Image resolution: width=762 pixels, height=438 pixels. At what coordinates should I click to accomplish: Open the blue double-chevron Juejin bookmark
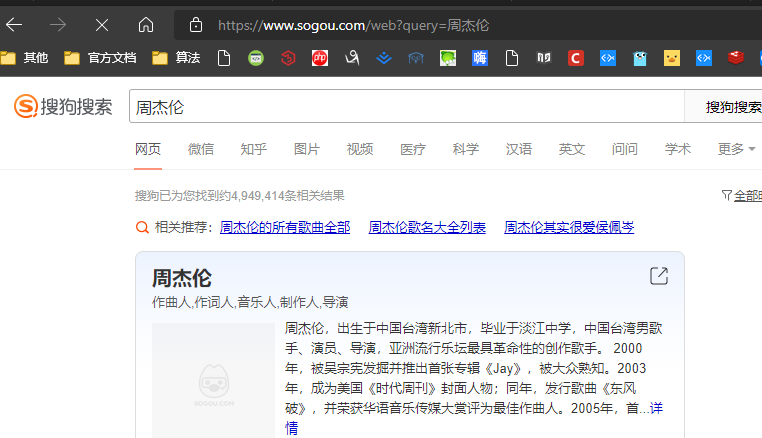pyautogui.click(x=384, y=58)
